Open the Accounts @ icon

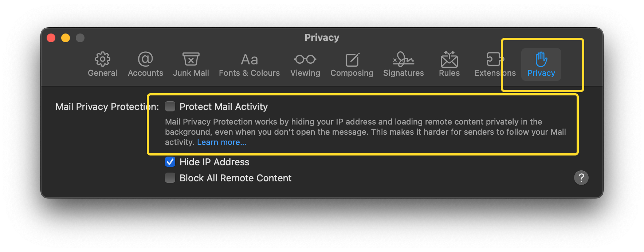[x=145, y=59]
